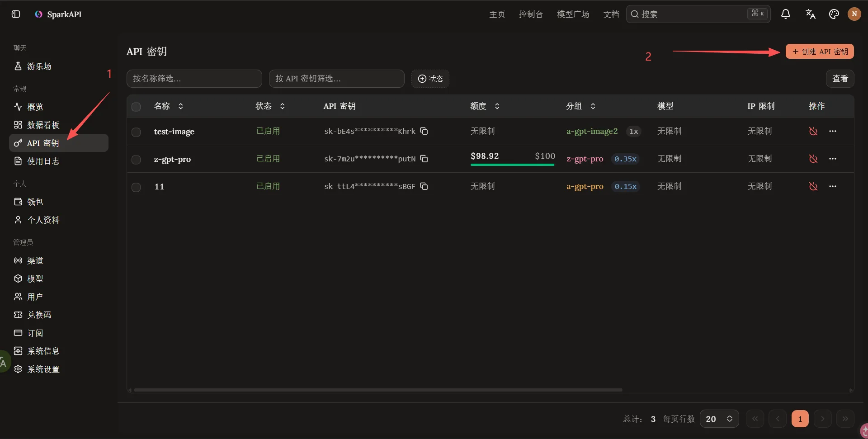Click the 创建 API 密钥 button
Screen dimensions: 868x439
pyautogui.click(x=820, y=52)
